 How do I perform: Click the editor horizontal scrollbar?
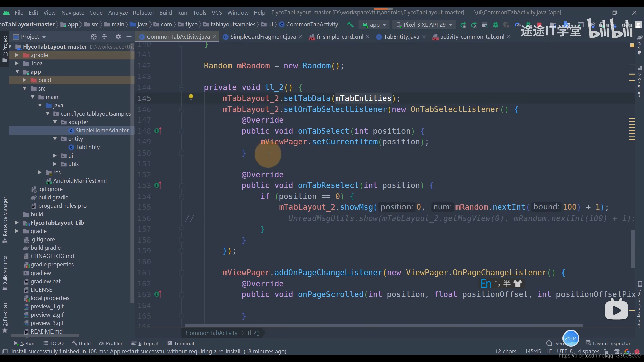click(x=384, y=325)
